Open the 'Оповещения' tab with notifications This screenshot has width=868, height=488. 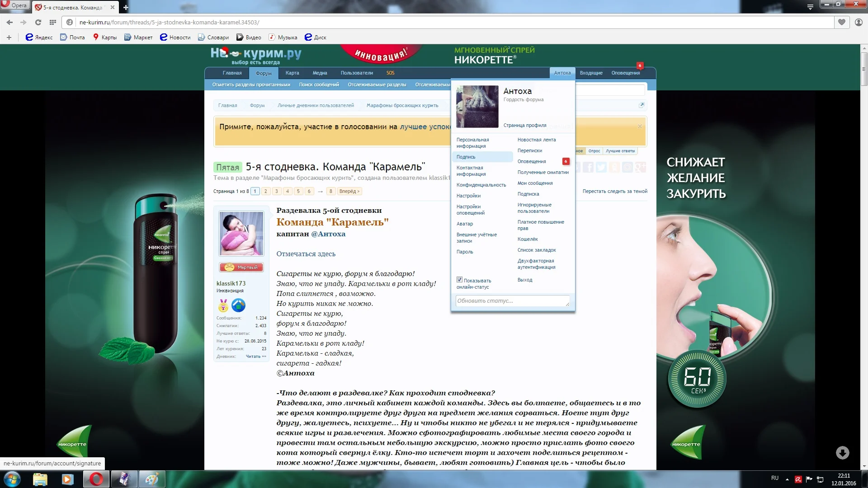click(625, 73)
